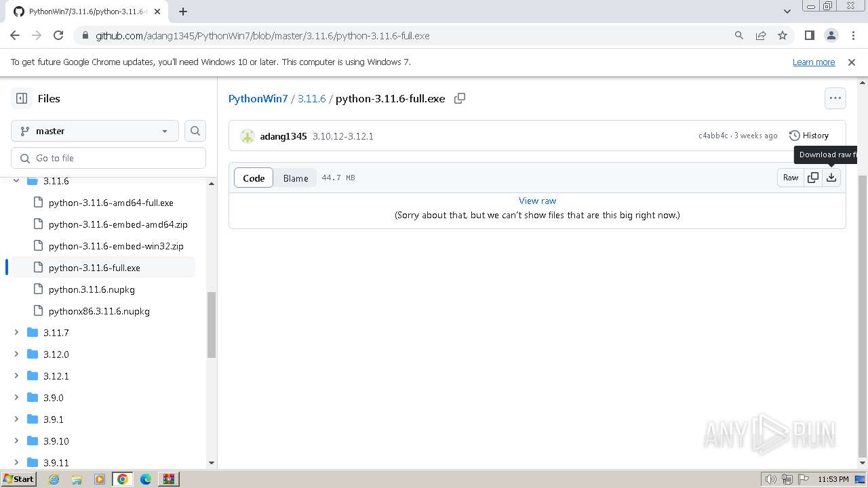868x488 pixels.
Task: Open Internet Explorer from taskbar
Action: coord(54,479)
